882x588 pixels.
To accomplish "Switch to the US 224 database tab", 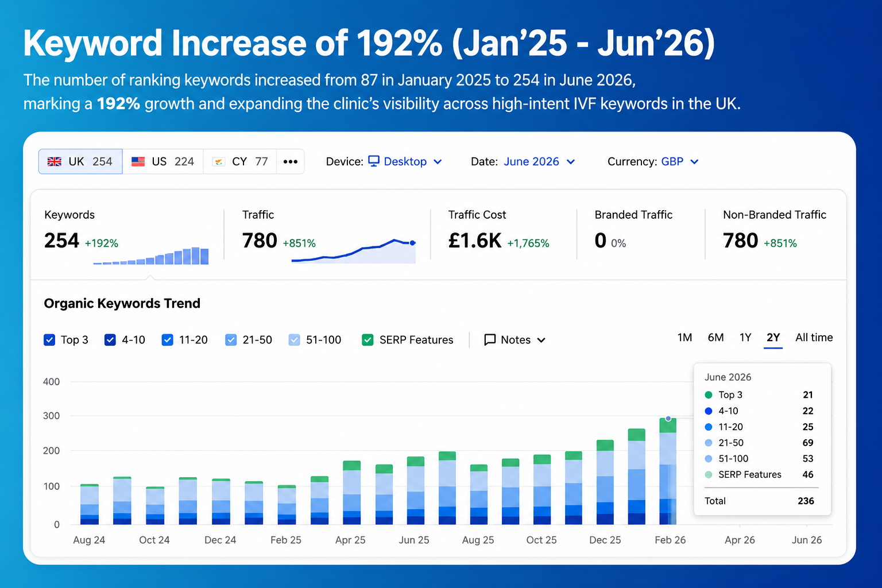I will [x=163, y=161].
